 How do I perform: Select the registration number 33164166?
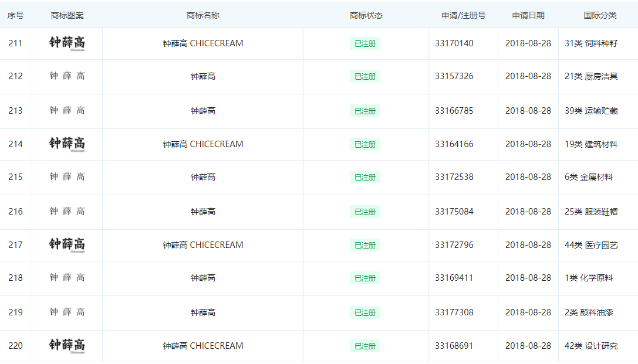point(454,144)
